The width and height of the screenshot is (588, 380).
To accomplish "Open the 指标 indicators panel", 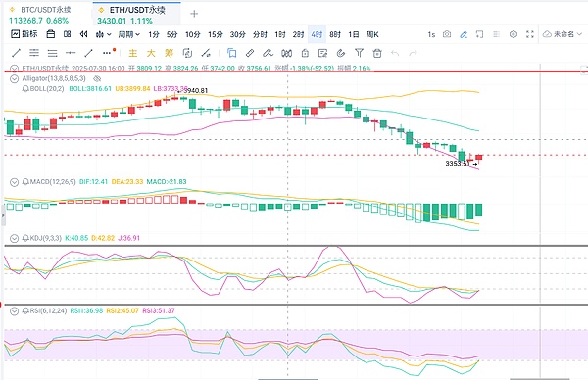I will point(24,34).
